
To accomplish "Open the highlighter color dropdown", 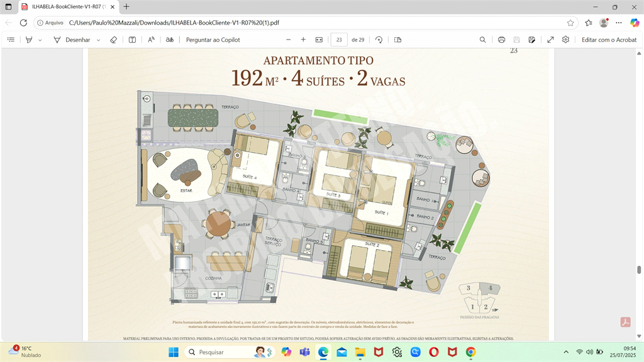I will pos(39,39).
